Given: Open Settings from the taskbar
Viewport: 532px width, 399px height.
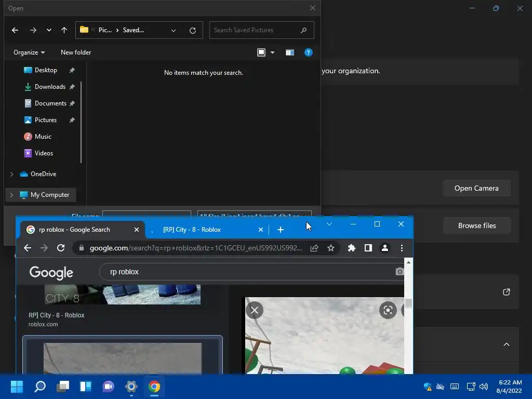Looking at the screenshot, I should (x=131, y=387).
